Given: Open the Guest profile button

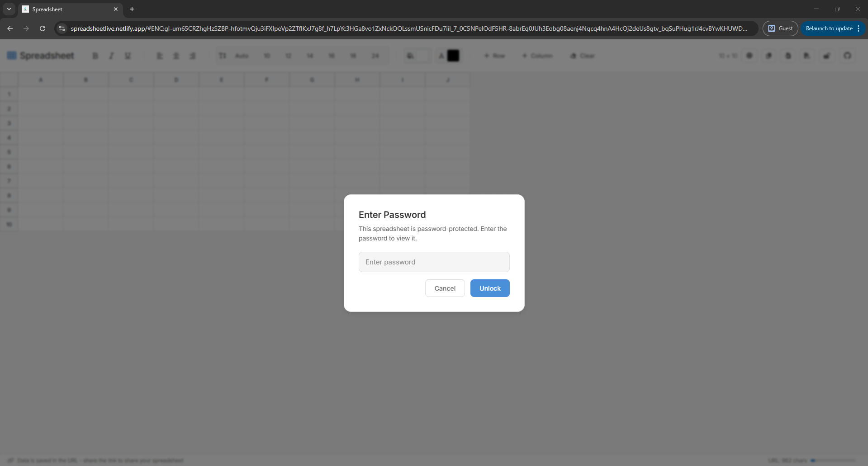Looking at the screenshot, I should [x=780, y=28].
